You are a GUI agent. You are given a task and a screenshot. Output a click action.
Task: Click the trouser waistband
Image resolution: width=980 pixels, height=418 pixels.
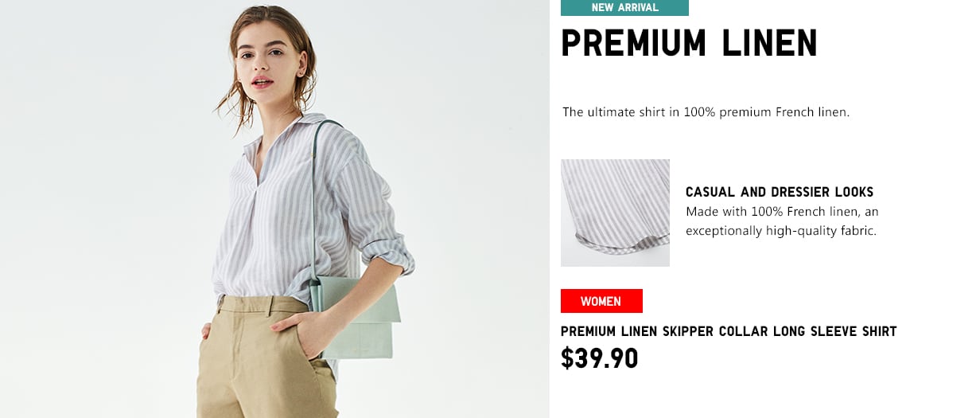tap(261, 304)
